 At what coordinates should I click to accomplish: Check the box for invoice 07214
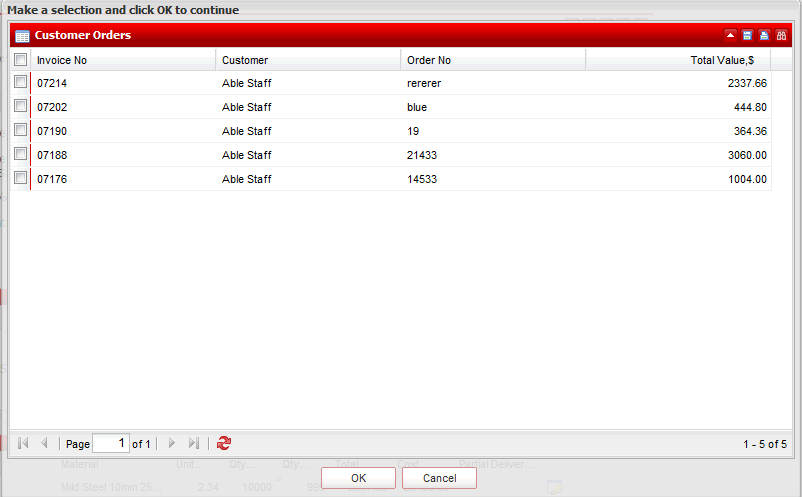21,83
